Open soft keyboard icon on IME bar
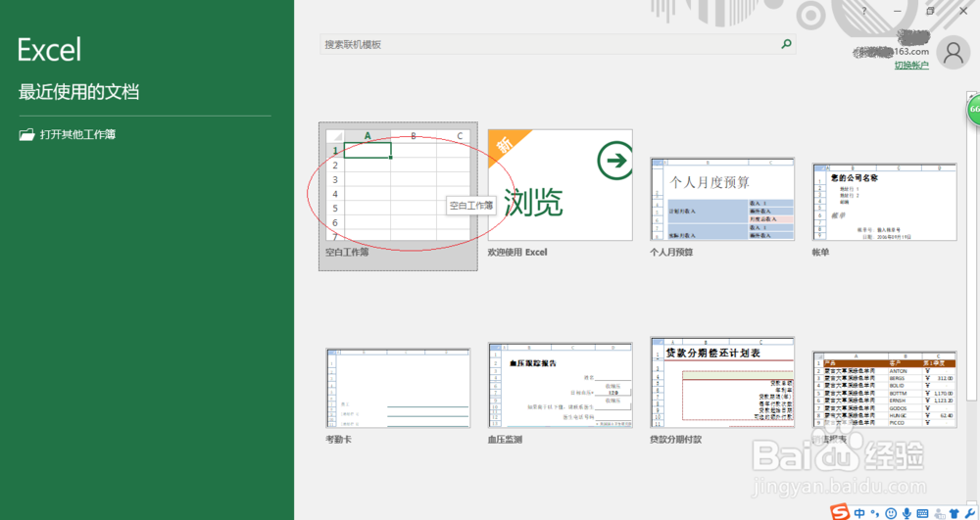Viewport: 980px width, 520px height. tap(922, 514)
